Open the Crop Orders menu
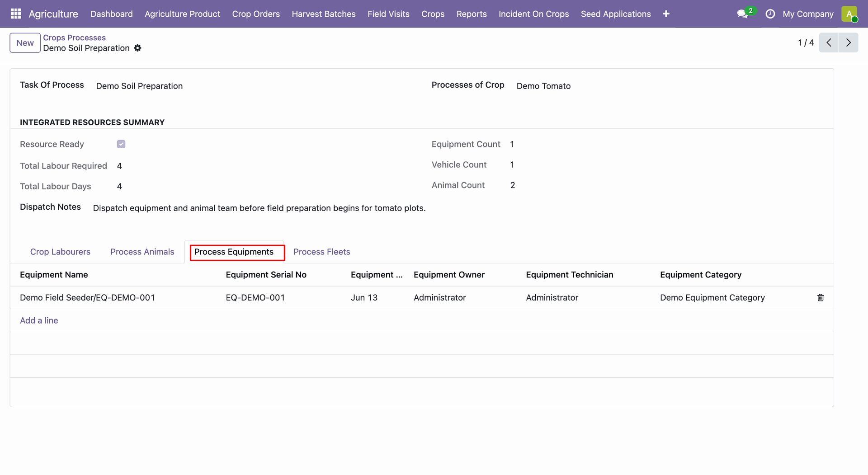Viewport: 868px width, 475px height. coord(256,14)
